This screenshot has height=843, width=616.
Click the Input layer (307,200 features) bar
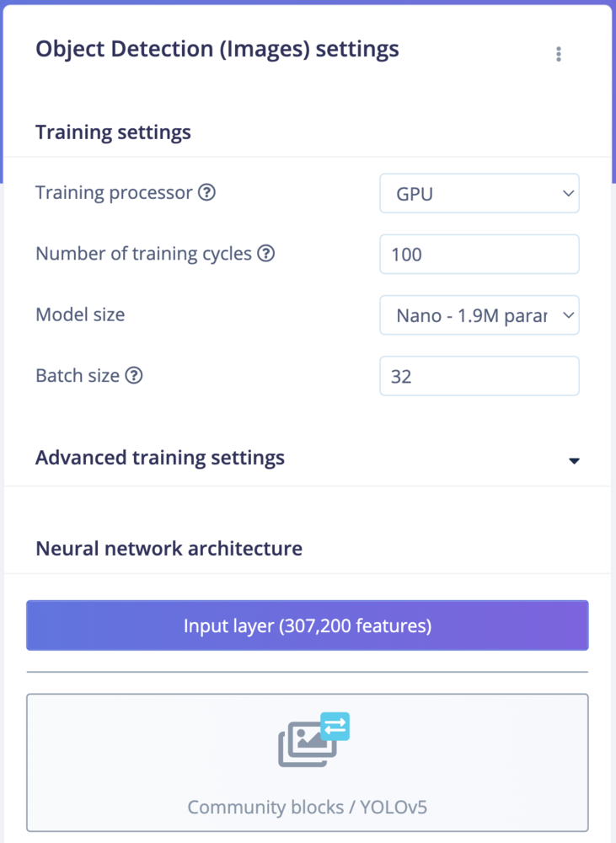click(x=308, y=626)
